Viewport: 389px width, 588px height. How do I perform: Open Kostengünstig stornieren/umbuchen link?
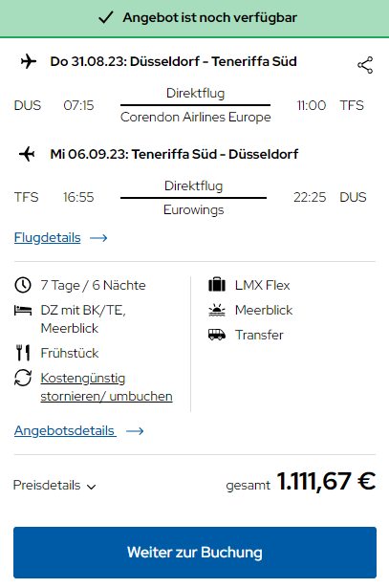106,387
